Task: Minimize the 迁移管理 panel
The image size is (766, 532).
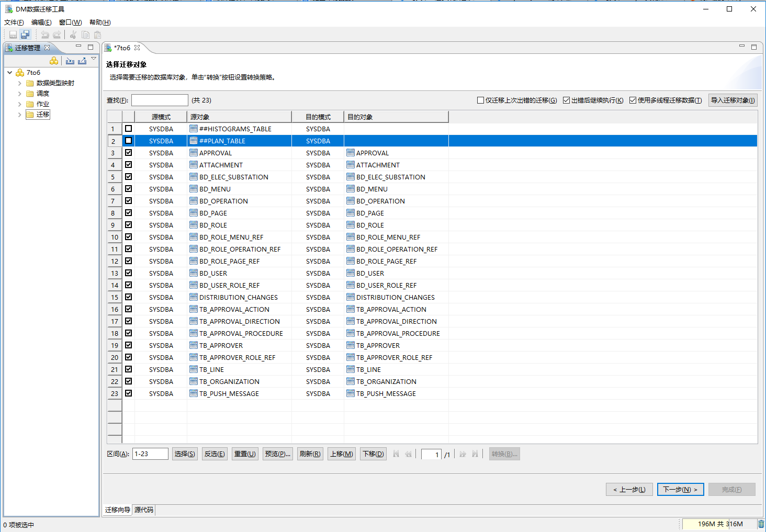Action: coord(78,47)
